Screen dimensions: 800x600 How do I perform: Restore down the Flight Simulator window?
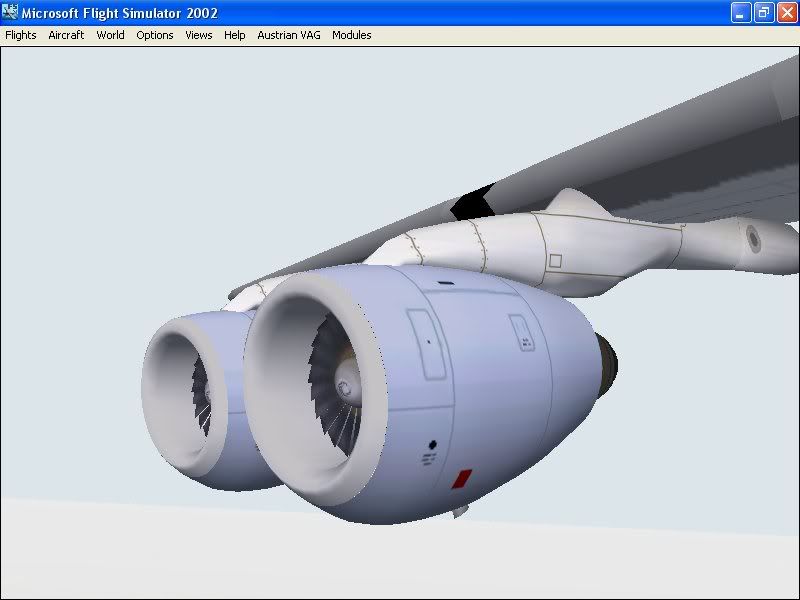pos(763,13)
